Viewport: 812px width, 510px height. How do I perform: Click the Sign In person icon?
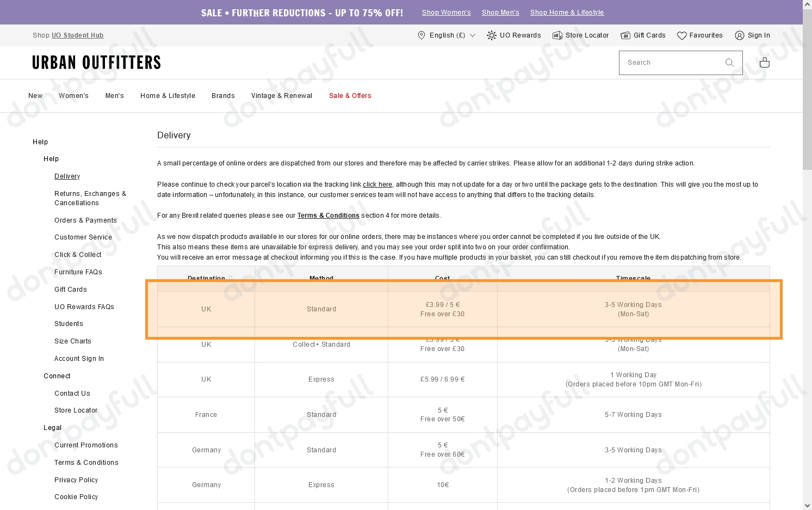(740, 35)
